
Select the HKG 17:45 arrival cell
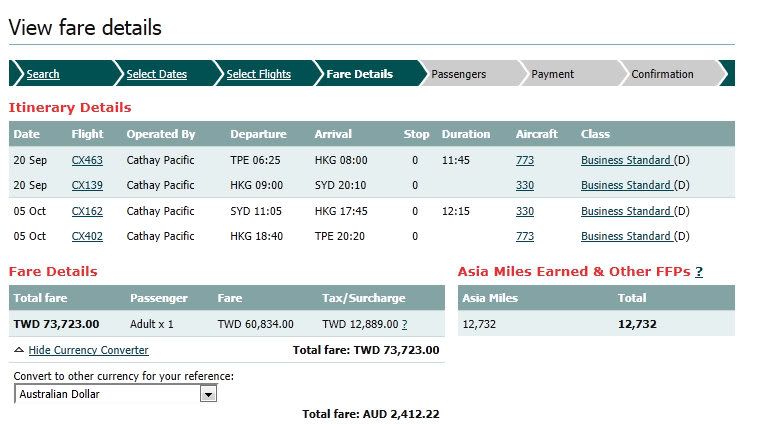click(x=341, y=212)
